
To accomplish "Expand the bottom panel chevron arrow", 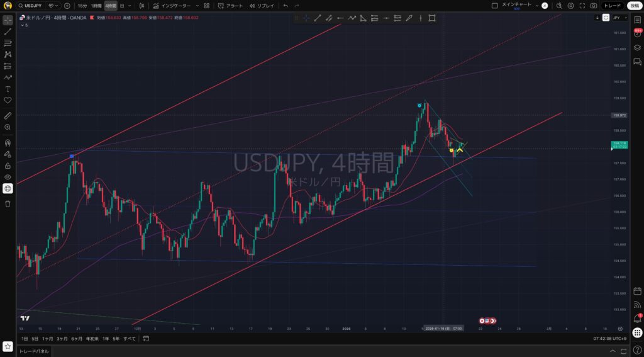I will (613, 351).
